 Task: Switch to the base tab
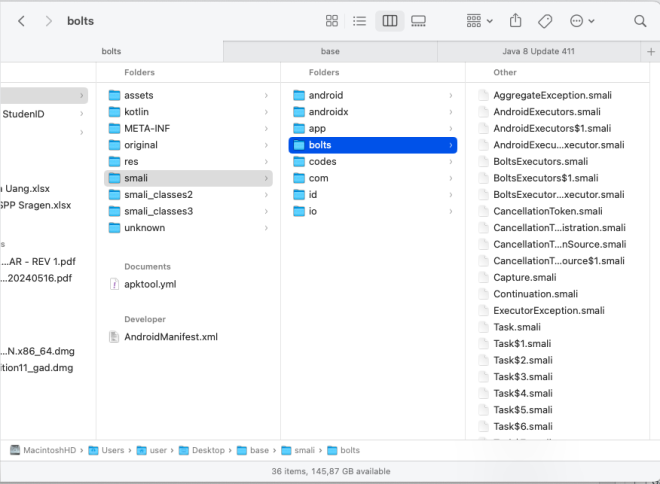[330, 50]
